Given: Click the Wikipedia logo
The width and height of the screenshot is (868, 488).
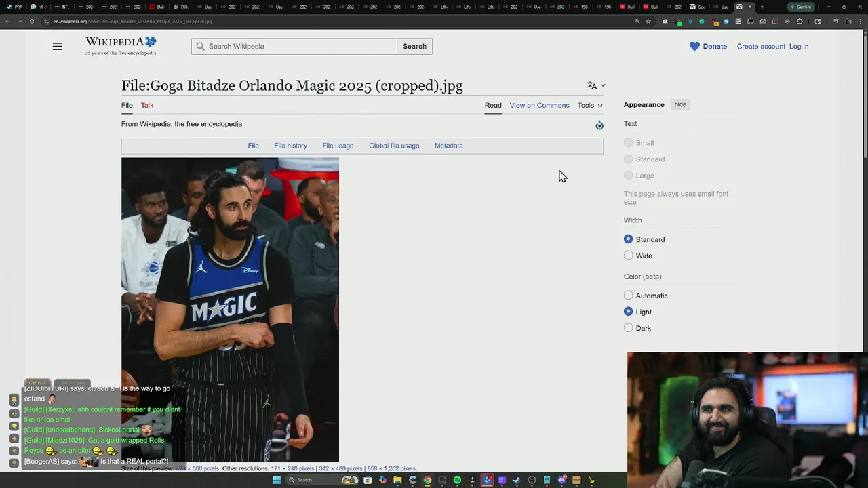Looking at the screenshot, I should pos(121,45).
